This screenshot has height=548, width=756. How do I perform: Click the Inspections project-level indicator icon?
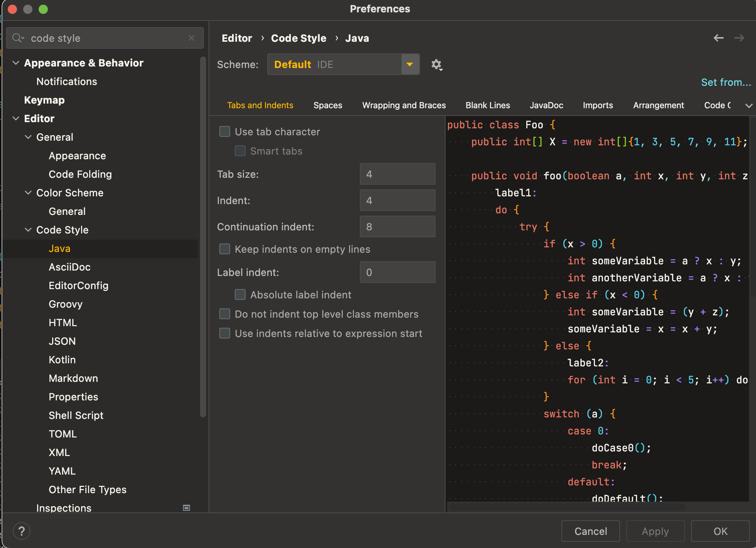186,508
